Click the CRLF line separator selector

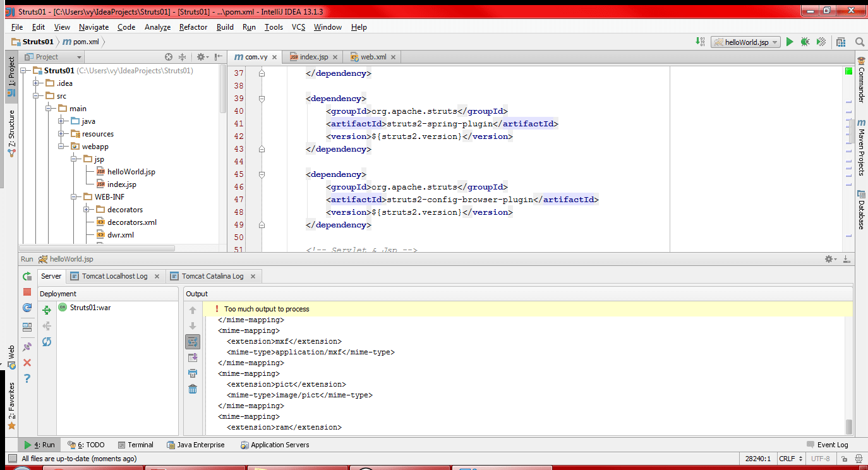click(792, 459)
